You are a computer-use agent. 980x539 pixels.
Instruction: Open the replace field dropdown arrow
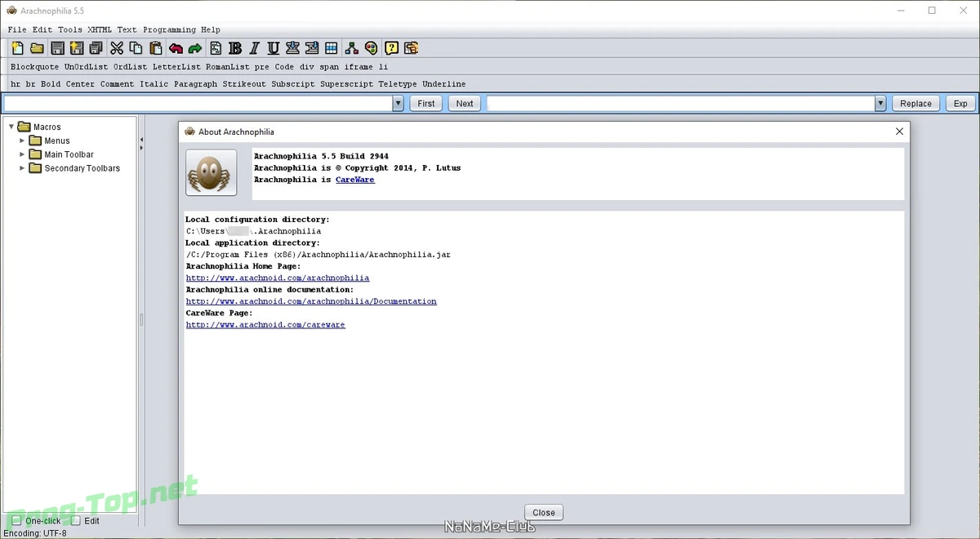pyautogui.click(x=880, y=104)
